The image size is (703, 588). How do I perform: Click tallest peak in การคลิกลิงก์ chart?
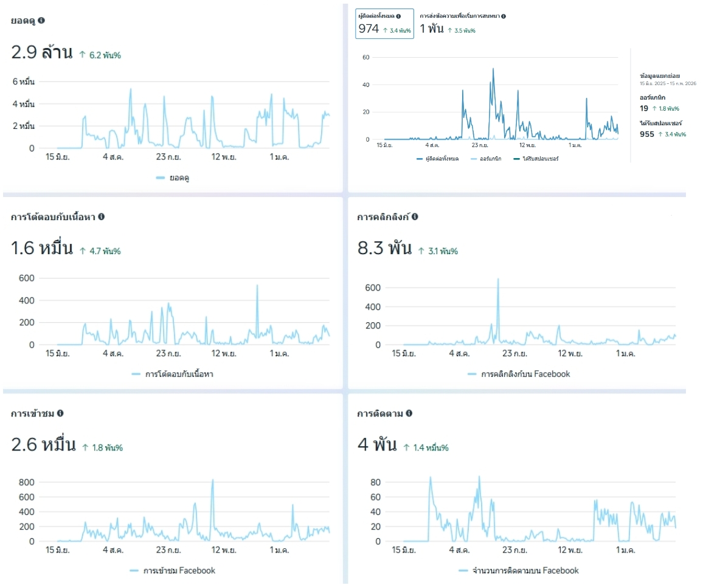click(x=498, y=280)
